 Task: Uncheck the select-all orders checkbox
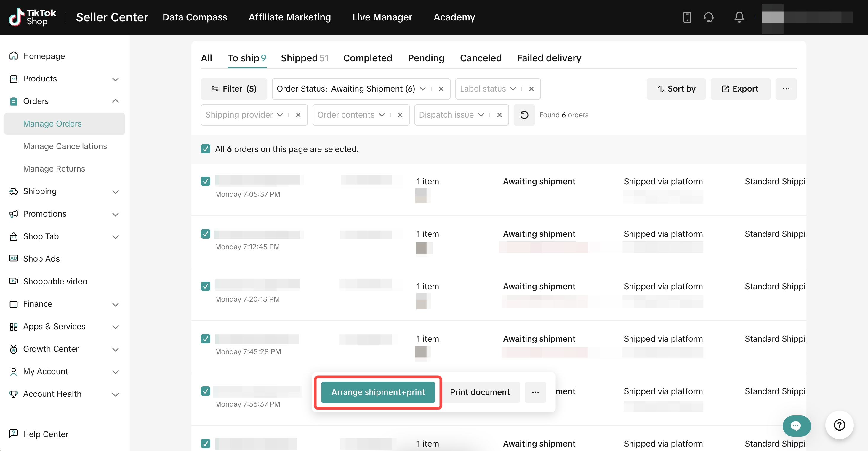tap(206, 149)
